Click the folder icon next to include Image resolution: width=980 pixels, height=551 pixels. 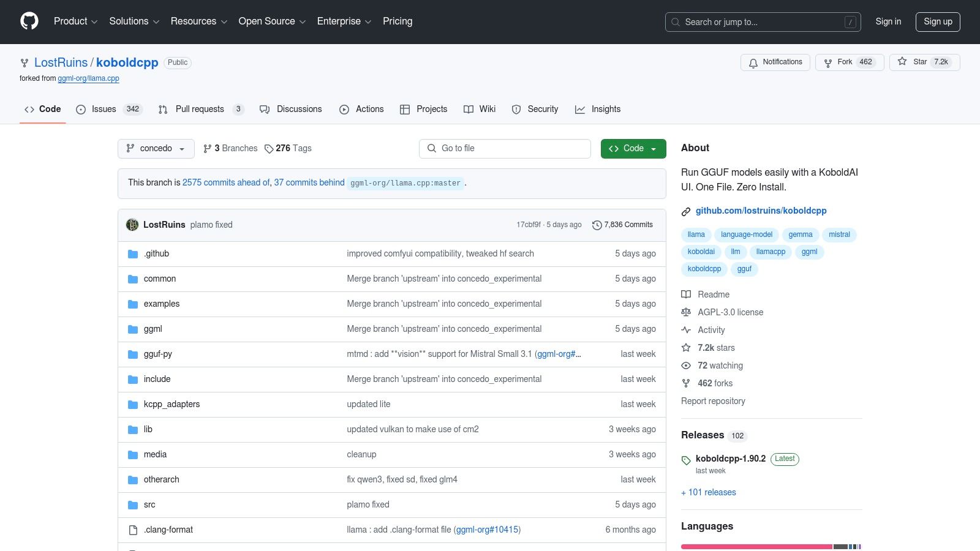(x=133, y=380)
